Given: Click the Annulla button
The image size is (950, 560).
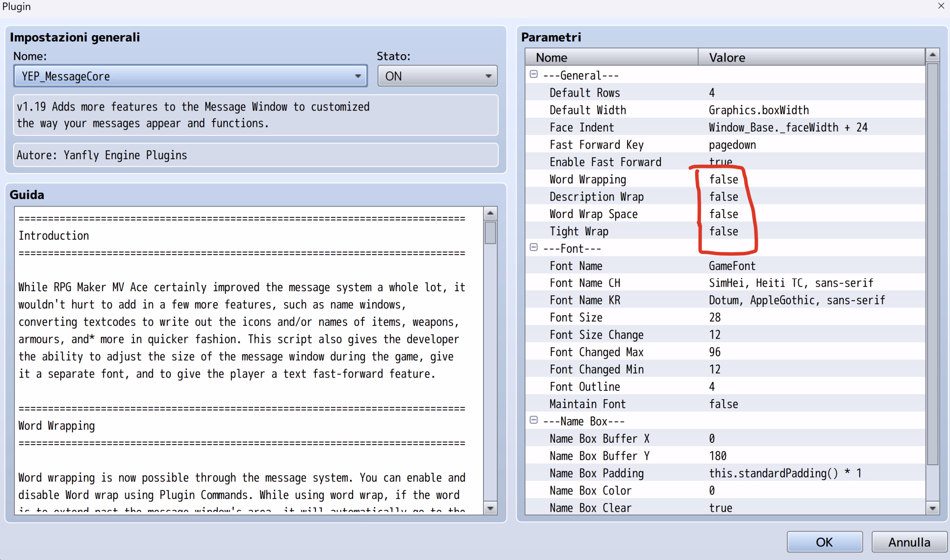Looking at the screenshot, I should click(909, 542).
